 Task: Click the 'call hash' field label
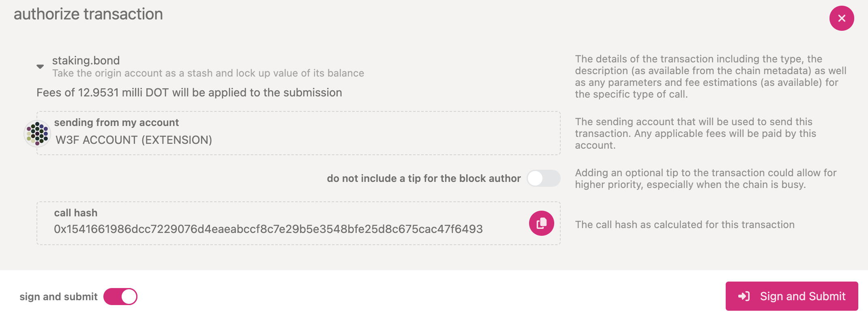[76, 213]
